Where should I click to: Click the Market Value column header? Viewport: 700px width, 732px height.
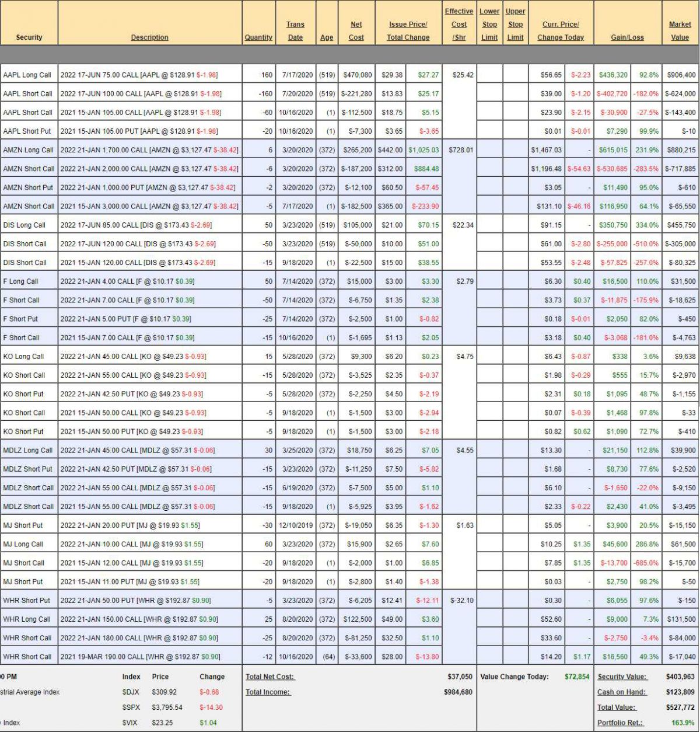[x=680, y=31]
